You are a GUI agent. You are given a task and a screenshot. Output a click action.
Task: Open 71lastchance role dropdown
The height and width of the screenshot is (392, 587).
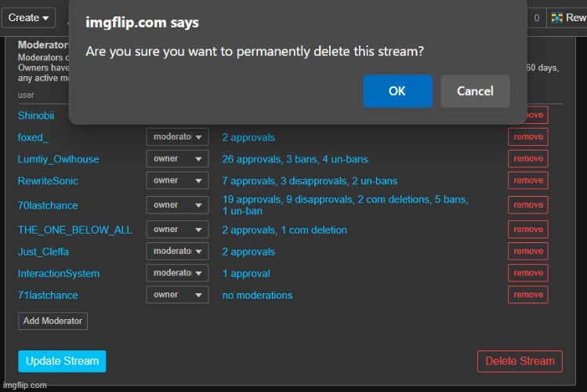pos(177,295)
